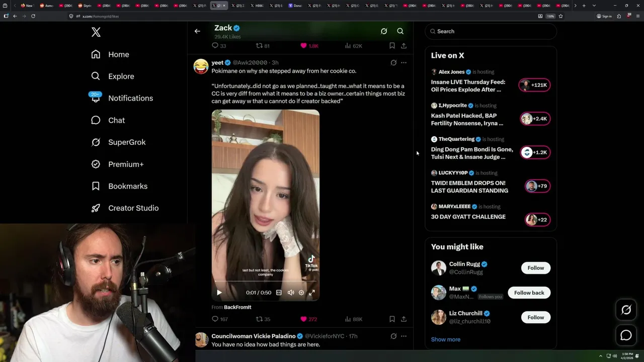Open Bookmarks in the sidebar
The height and width of the screenshot is (362, 644).
click(119, 186)
